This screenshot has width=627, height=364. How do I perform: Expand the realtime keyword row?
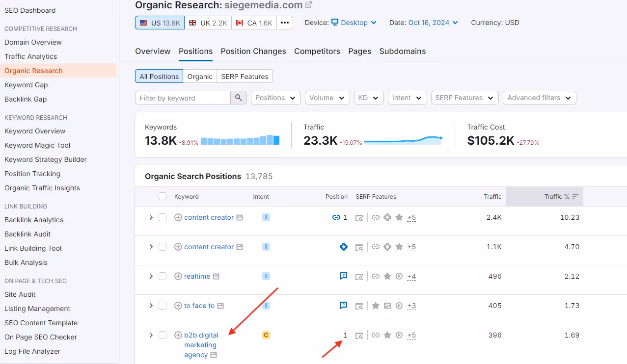pyautogui.click(x=151, y=276)
